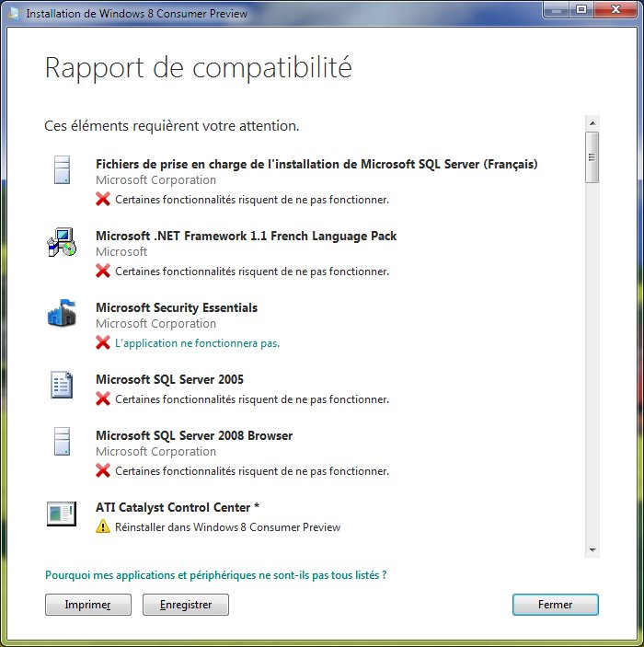Click the red X under SQL Server 2008 Browser

click(103, 470)
